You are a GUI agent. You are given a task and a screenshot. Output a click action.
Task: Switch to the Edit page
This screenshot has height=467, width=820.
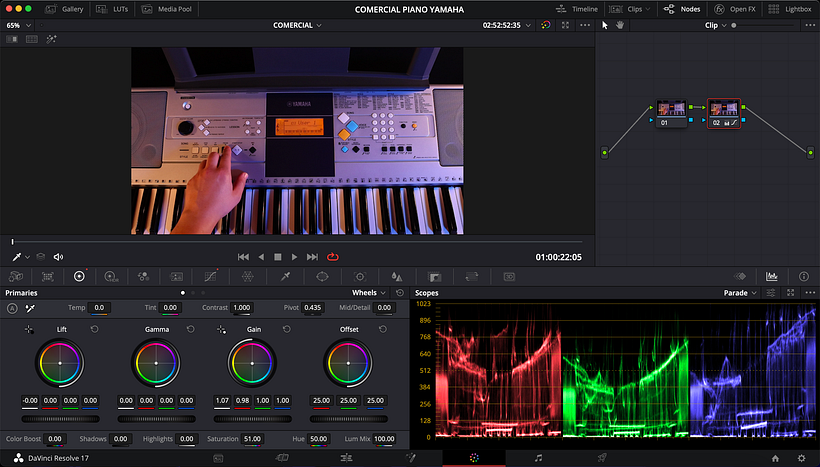click(346, 458)
